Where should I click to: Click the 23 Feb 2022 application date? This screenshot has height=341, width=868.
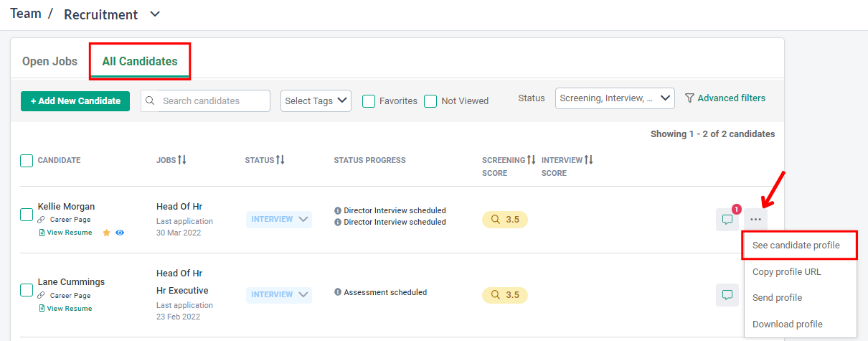pyautogui.click(x=179, y=317)
